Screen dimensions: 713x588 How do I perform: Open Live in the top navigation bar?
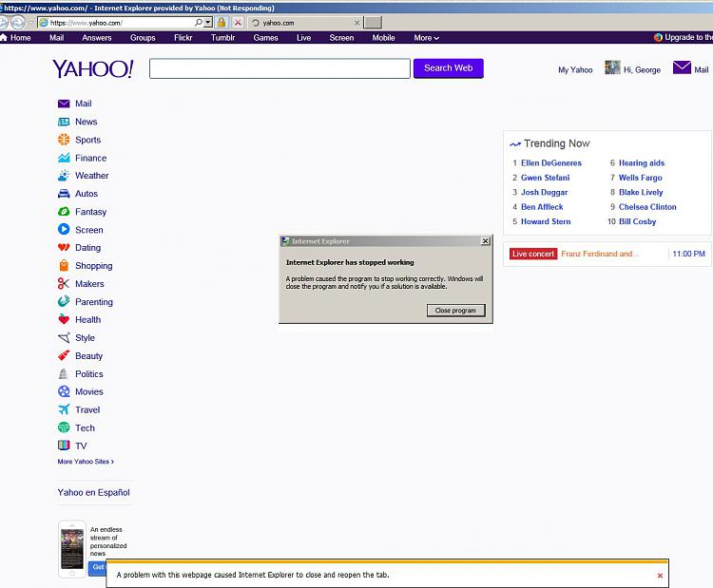304,38
